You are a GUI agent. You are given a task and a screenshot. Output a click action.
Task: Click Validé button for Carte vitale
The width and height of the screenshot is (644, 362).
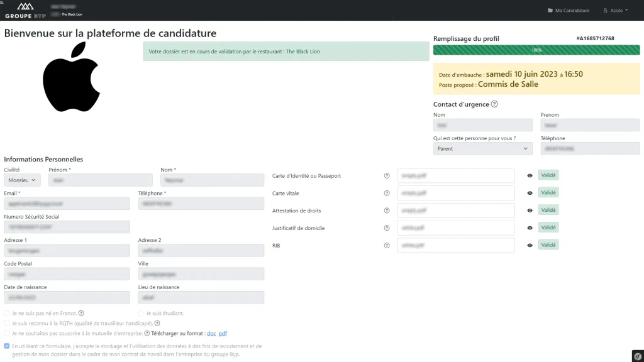pos(548,192)
